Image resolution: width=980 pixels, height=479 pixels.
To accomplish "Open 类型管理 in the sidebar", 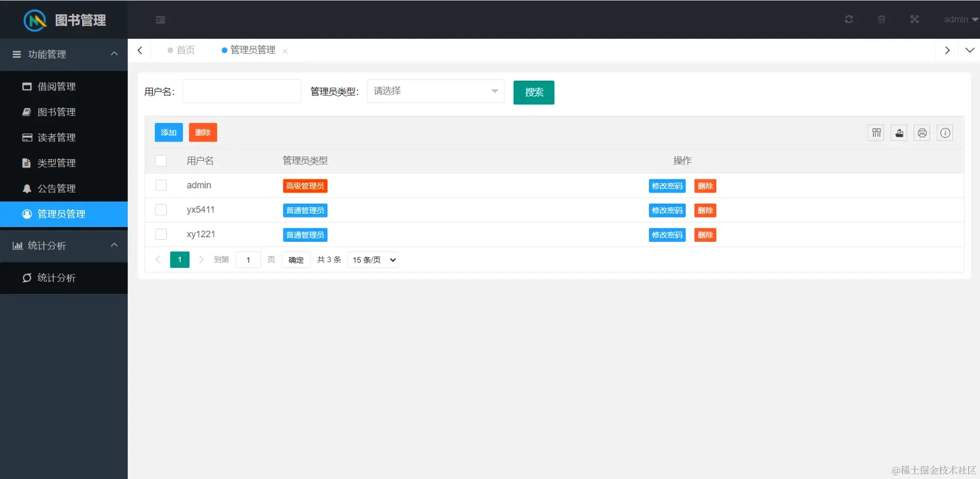I will click(x=64, y=163).
